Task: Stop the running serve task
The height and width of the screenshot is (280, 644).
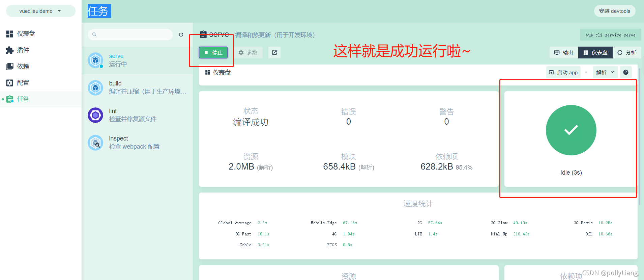Action: click(x=213, y=53)
